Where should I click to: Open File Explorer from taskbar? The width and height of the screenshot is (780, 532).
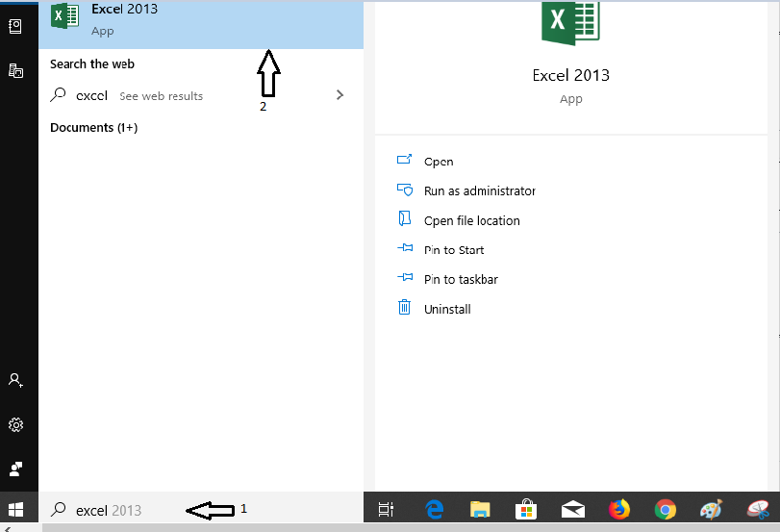coord(480,509)
